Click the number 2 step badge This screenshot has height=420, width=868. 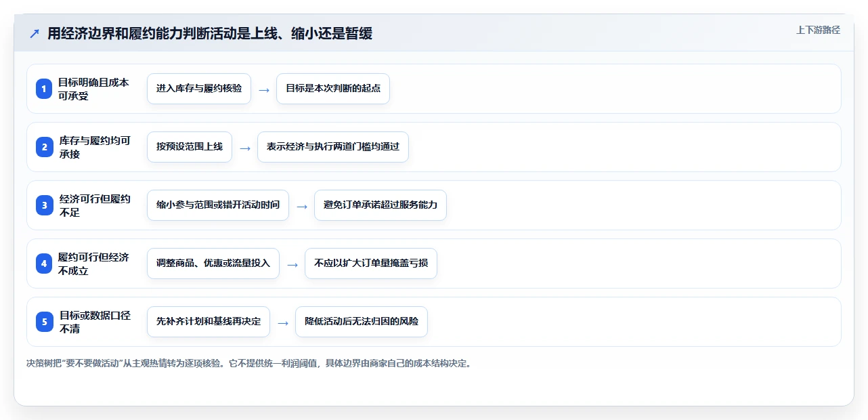click(44, 147)
